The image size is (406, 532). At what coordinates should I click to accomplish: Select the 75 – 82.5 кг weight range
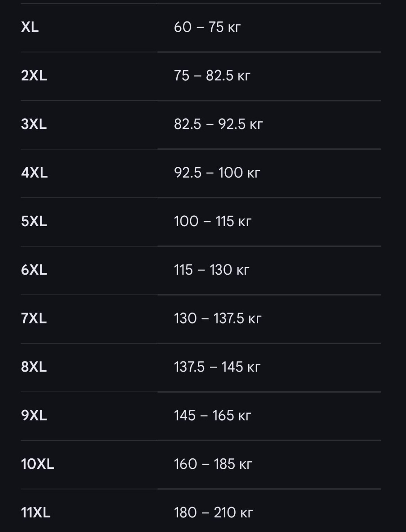(x=212, y=76)
